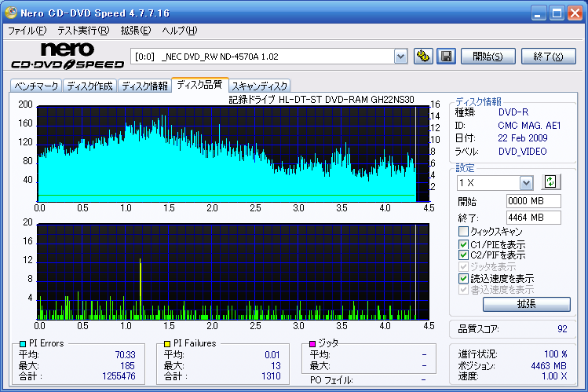Toggle the ジッタを表示 checkbox
Screen dimensions: 588x392
click(x=463, y=267)
